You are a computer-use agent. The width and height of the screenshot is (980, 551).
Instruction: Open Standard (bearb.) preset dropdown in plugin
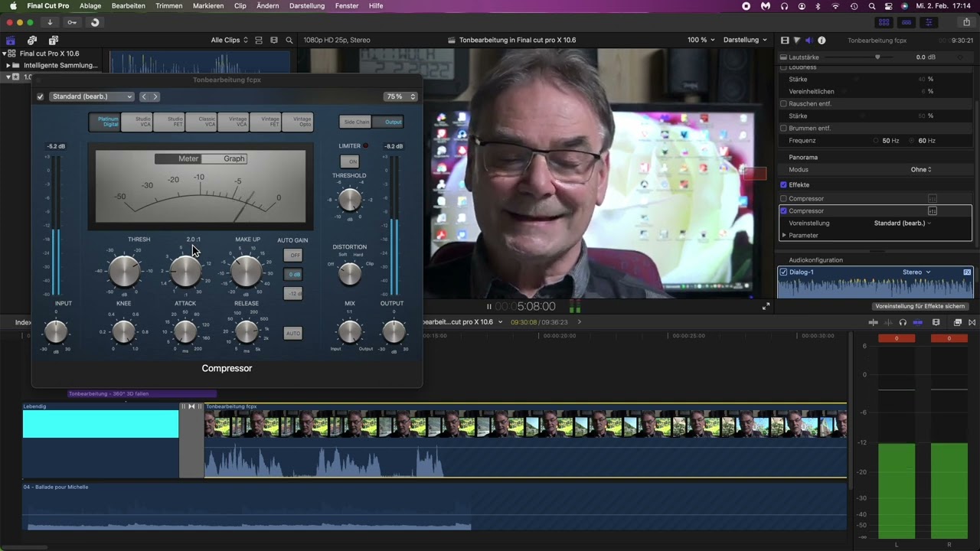[92, 96]
